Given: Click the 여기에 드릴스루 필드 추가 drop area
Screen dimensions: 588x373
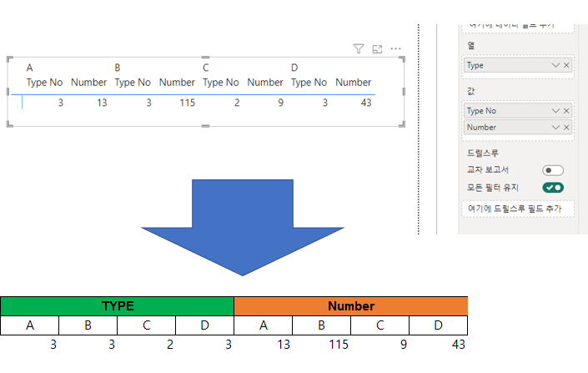Looking at the screenshot, I should pos(517,209).
